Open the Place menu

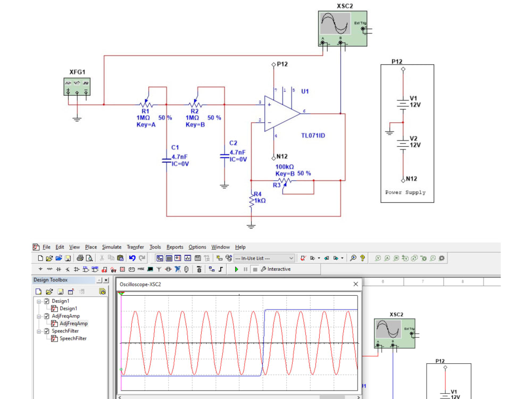point(91,247)
